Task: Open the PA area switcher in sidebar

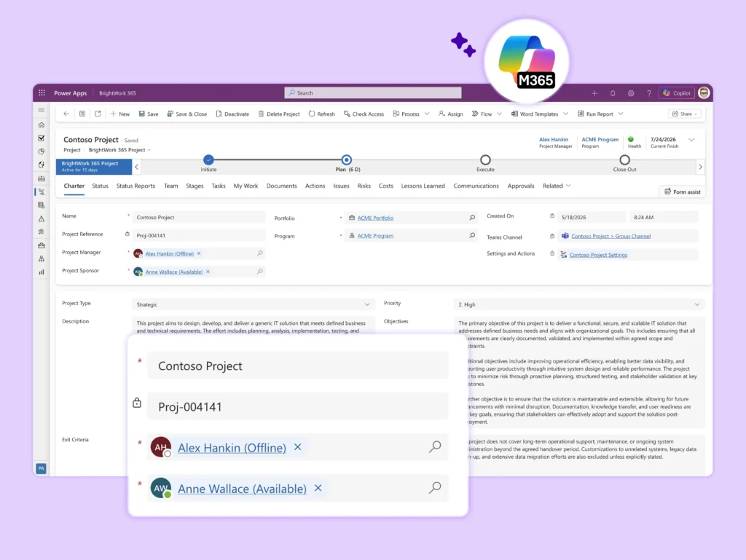Action: 42,468
